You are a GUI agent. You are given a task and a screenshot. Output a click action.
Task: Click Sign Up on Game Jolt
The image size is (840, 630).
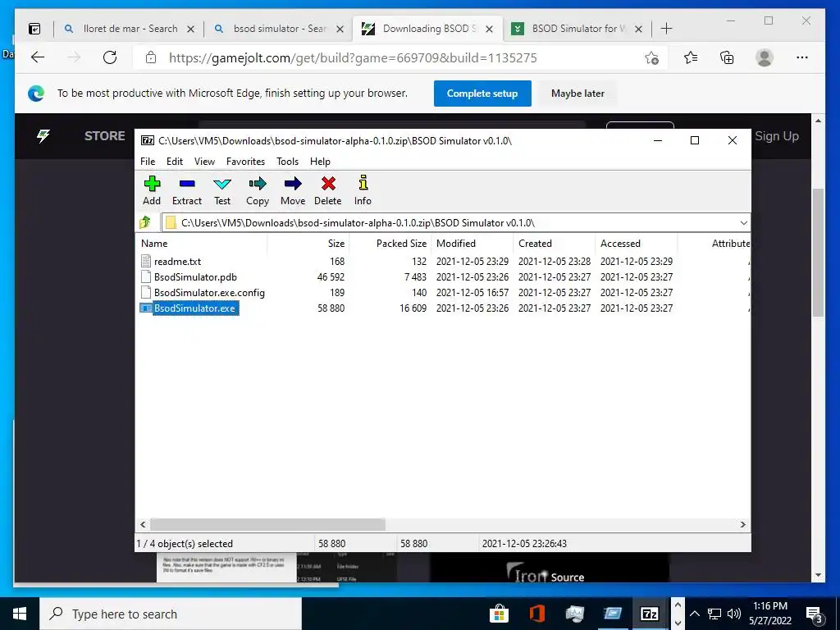[777, 136]
